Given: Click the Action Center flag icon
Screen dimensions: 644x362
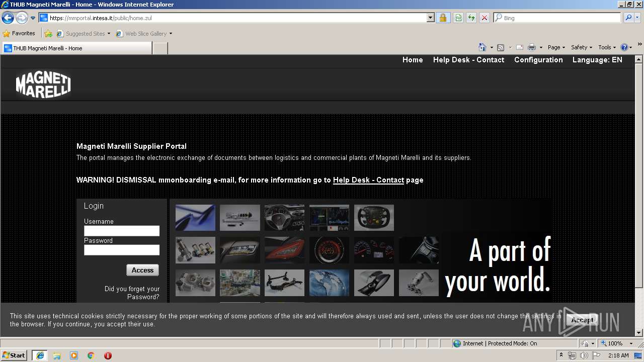Looking at the screenshot, I should point(596,355).
